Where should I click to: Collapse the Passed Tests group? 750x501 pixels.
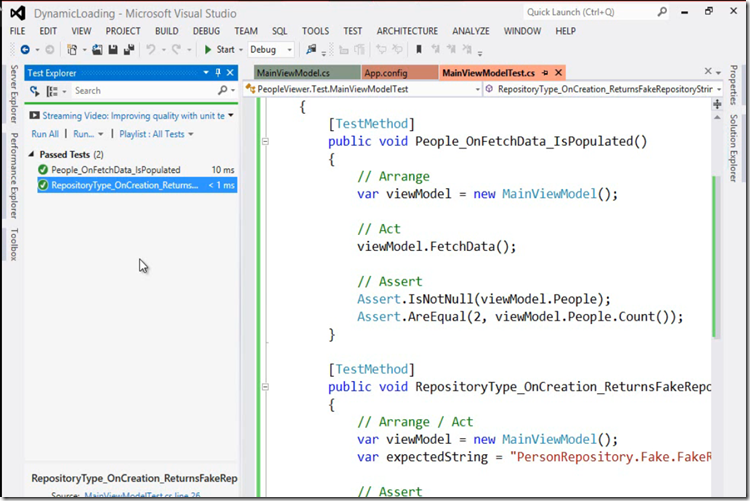point(32,154)
